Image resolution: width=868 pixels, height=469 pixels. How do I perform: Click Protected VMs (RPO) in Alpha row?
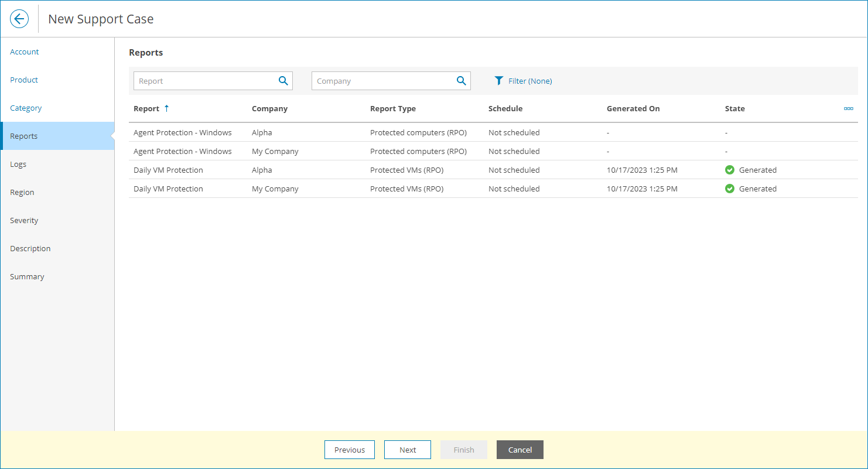[x=406, y=170]
